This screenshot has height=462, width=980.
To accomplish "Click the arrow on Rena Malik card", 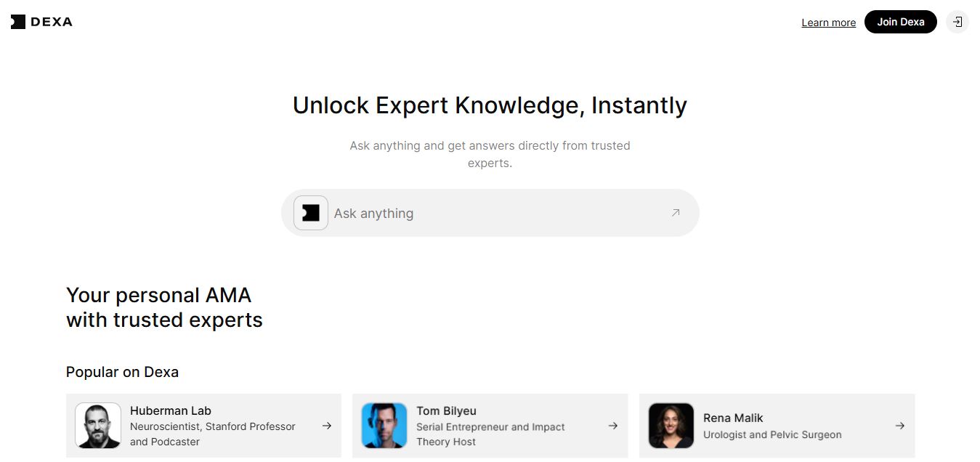I will pyautogui.click(x=900, y=426).
